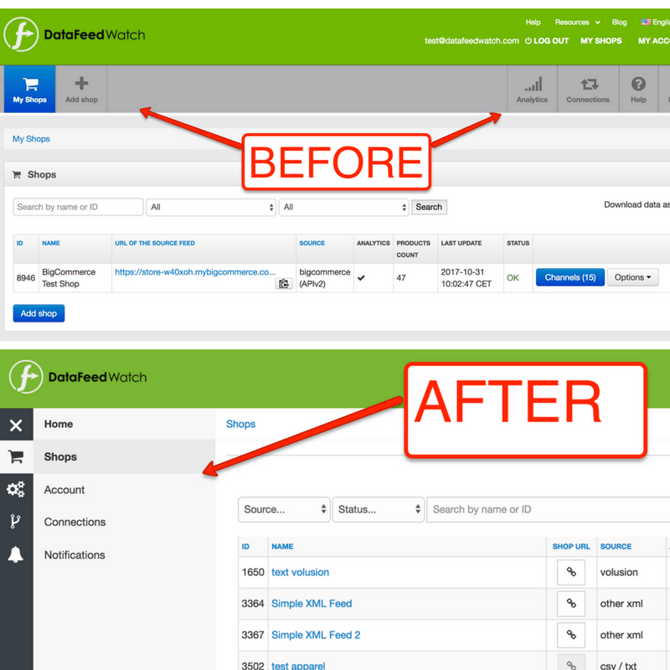The image size is (670, 670).
Task: Click the blue Add shop button
Action: pyautogui.click(x=39, y=313)
